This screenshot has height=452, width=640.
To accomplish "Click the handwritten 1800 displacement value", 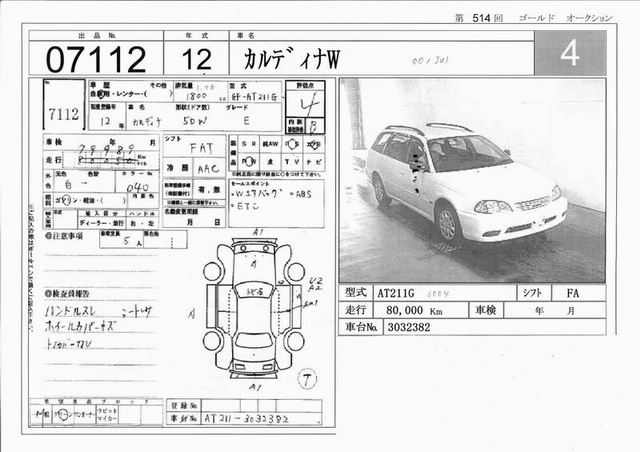I will 196,96.
